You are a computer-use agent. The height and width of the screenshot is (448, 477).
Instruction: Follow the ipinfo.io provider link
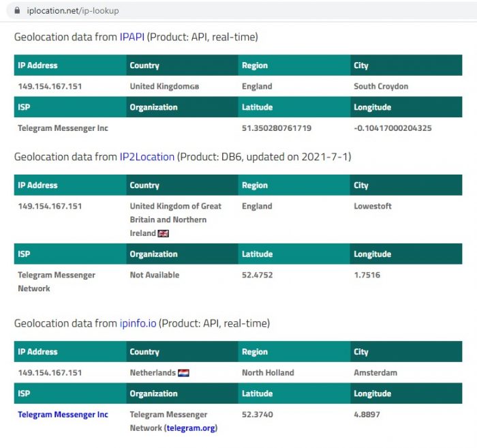point(138,323)
